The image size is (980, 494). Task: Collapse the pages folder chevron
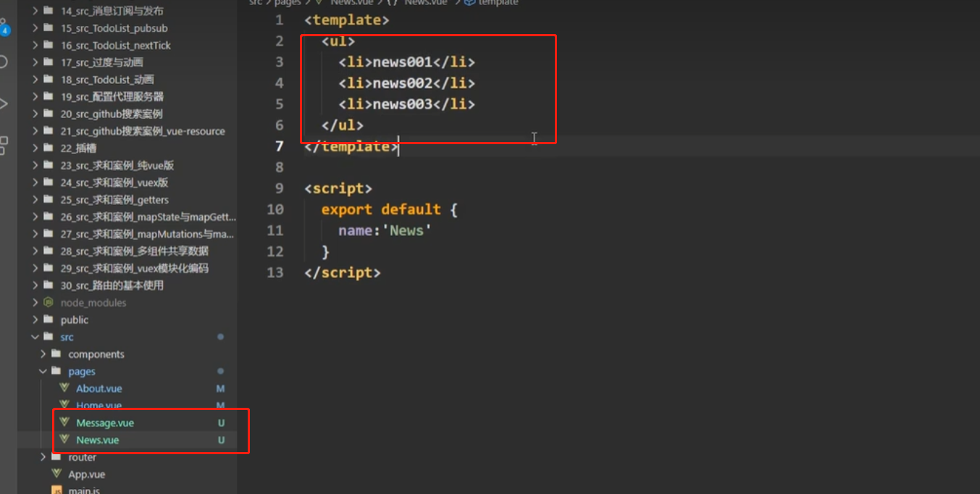pos(43,371)
